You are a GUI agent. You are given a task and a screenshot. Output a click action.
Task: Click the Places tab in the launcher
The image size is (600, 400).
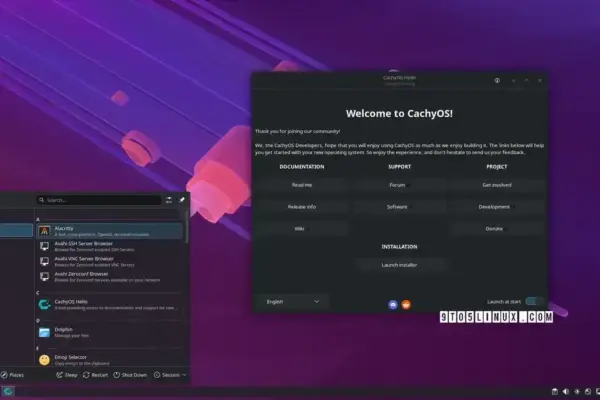(x=13, y=375)
